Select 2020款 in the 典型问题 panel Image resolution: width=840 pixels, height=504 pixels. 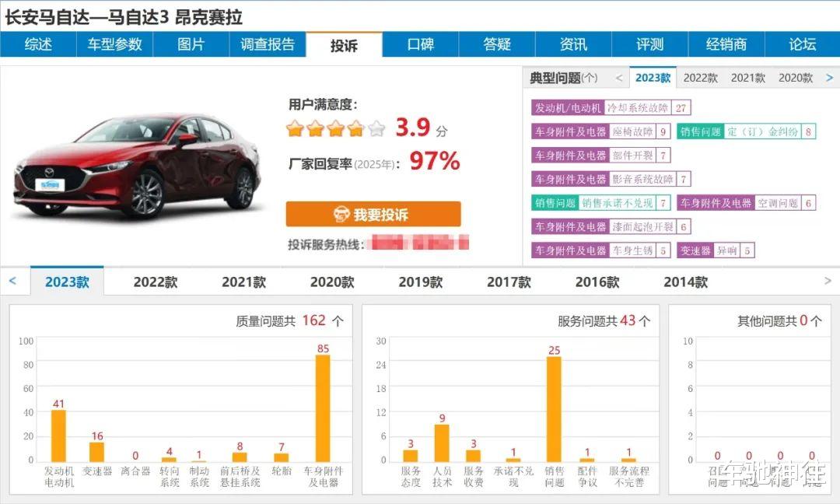coord(796,79)
